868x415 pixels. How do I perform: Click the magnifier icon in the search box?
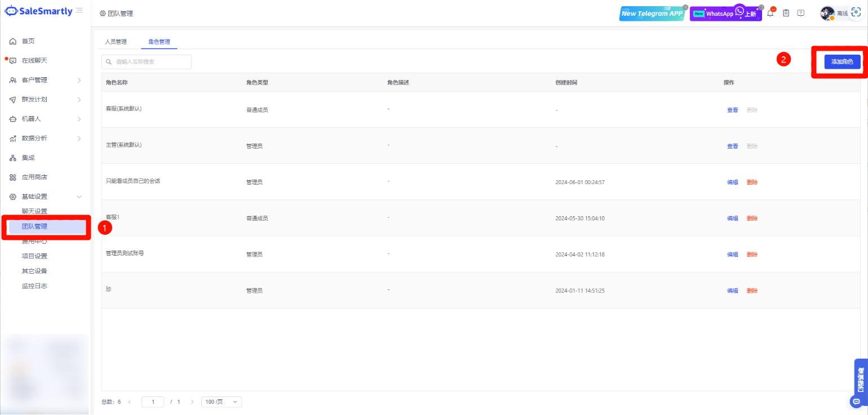pyautogui.click(x=109, y=62)
